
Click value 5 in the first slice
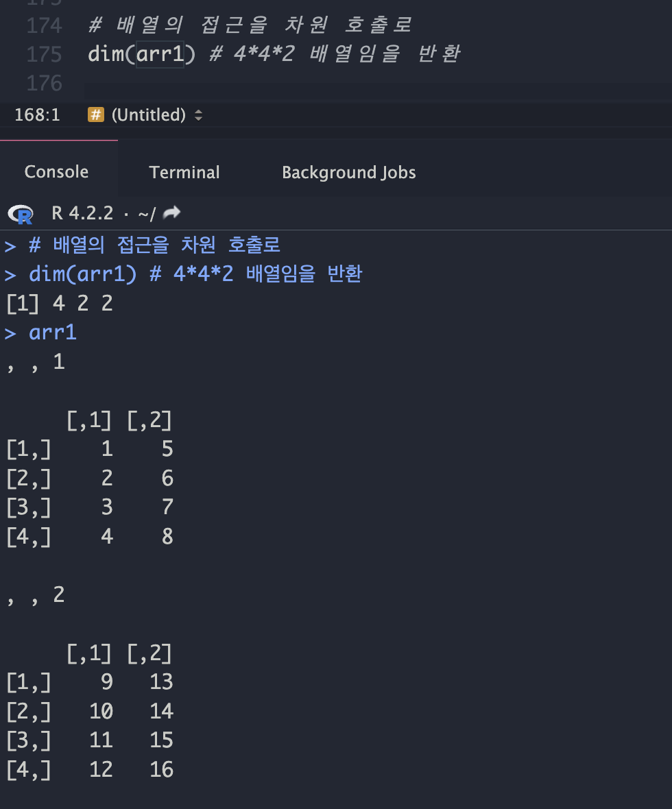(167, 449)
